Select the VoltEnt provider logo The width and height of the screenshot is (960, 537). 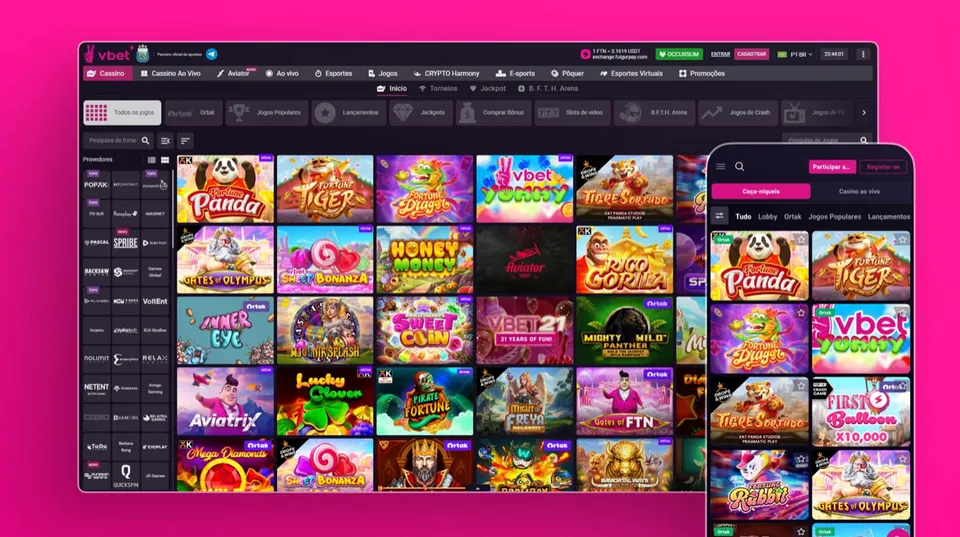[x=155, y=301]
